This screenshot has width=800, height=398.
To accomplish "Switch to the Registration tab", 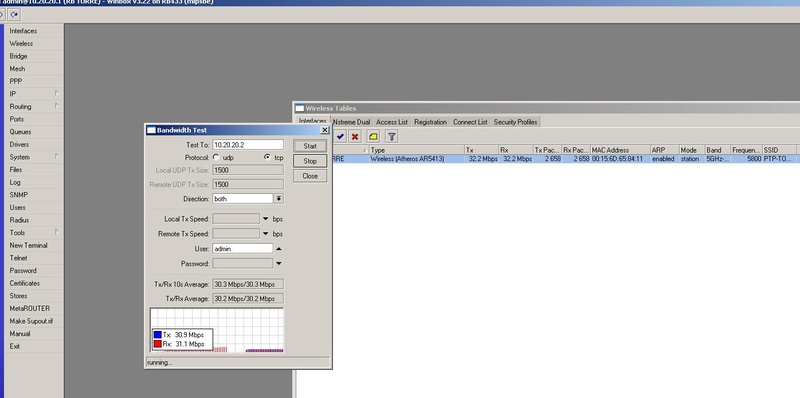I will tap(431, 122).
